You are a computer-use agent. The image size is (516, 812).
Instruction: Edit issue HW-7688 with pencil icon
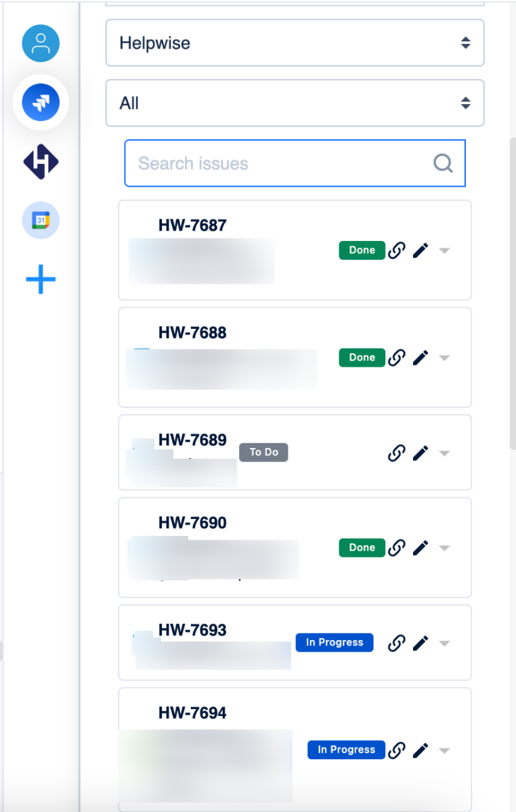[x=421, y=357]
